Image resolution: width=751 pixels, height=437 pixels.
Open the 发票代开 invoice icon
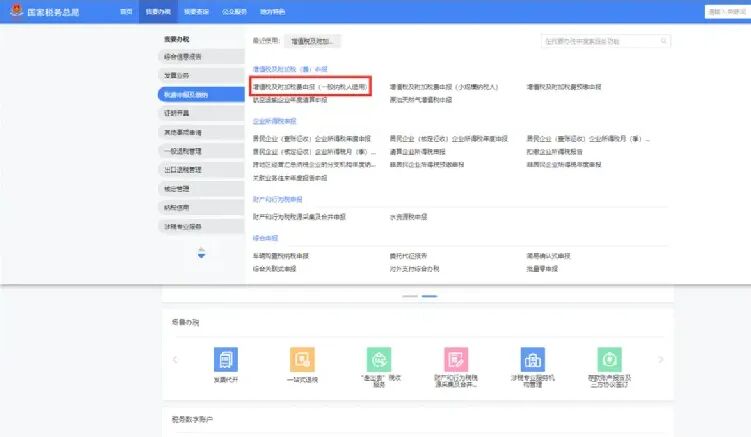[226, 360]
